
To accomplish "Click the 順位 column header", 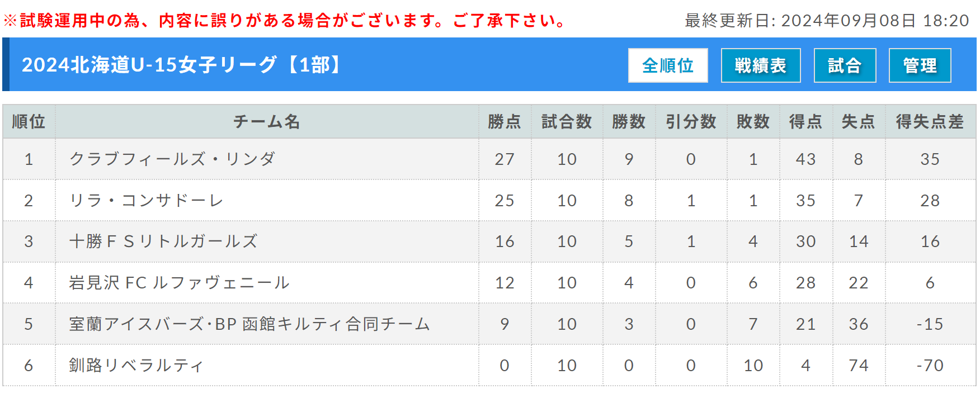I will tap(29, 121).
